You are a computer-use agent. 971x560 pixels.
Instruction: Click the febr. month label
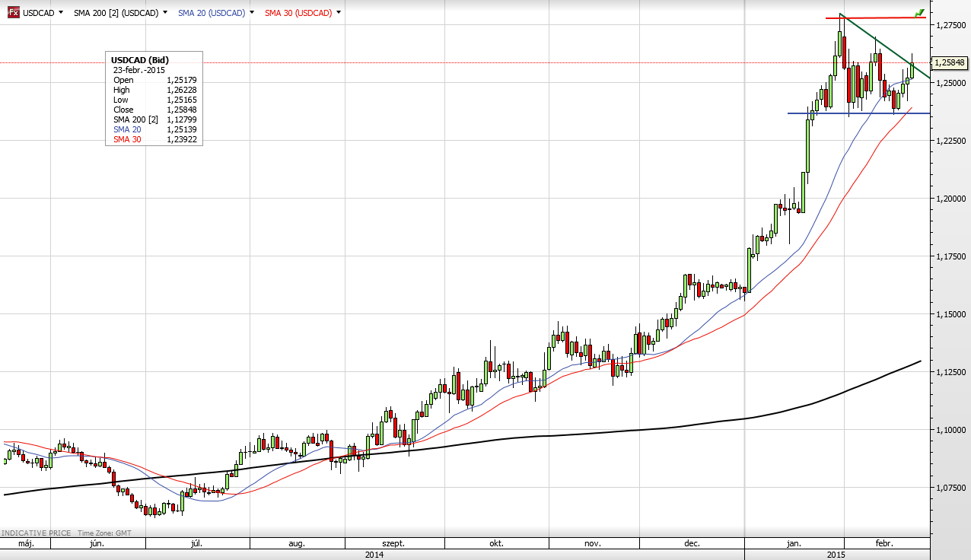pyautogui.click(x=883, y=544)
